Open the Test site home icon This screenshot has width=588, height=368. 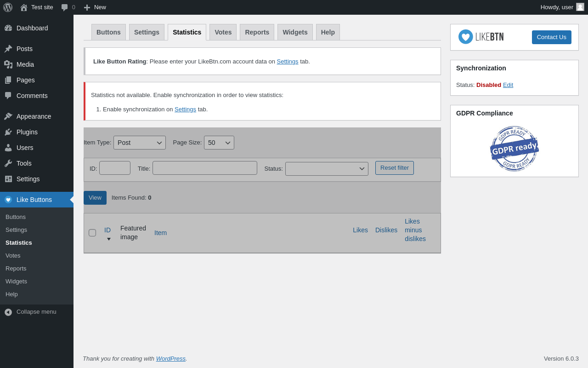(x=24, y=7)
